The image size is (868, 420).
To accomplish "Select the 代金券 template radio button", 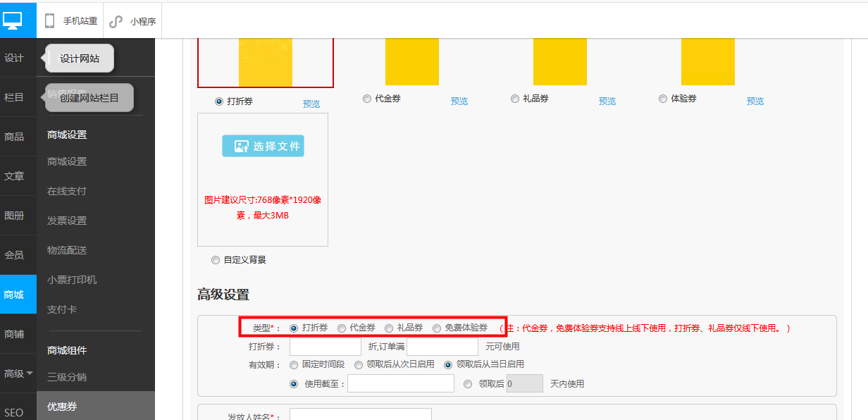I will coord(367,99).
